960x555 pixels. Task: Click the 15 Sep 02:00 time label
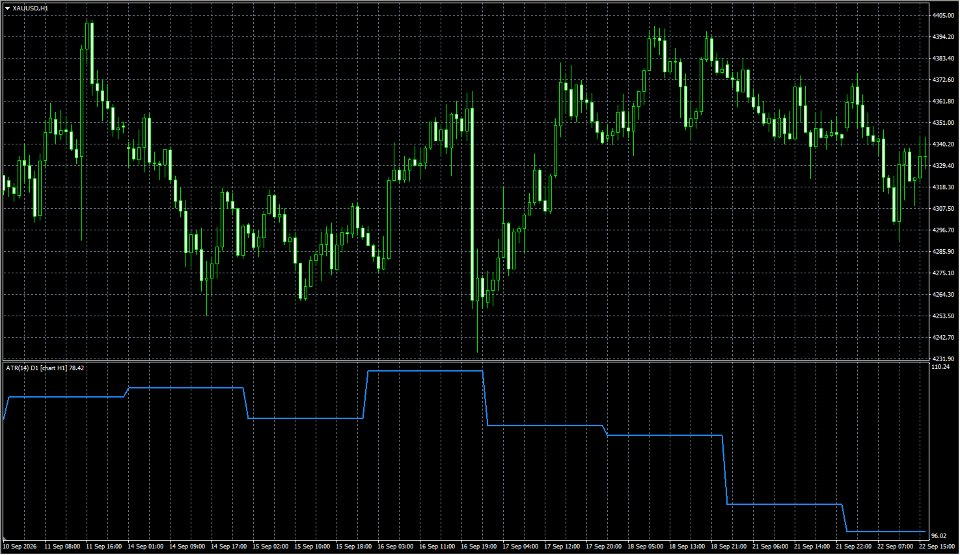point(271,546)
